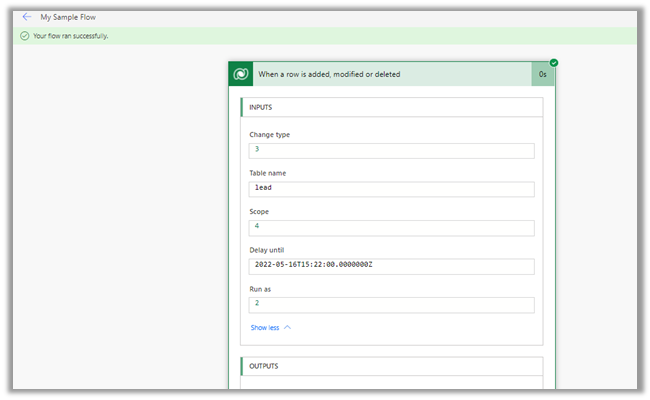Click the 0s duration badge on the trigger
Viewport: 650px width, 400px height.
click(x=542, y=74)
